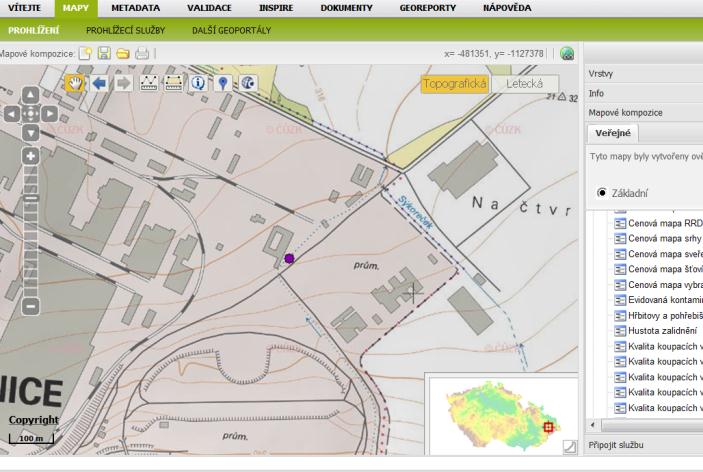Screen dimensions: 703x472
Task: Collapse the overview map with the corner icon
Action: (x=569, y=447)
